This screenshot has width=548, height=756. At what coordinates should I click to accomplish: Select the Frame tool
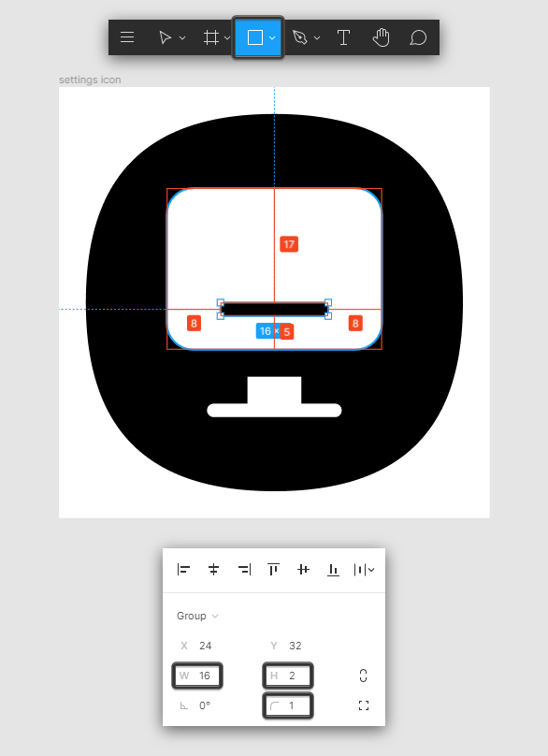pyautogui.click(x=211, y=37)
